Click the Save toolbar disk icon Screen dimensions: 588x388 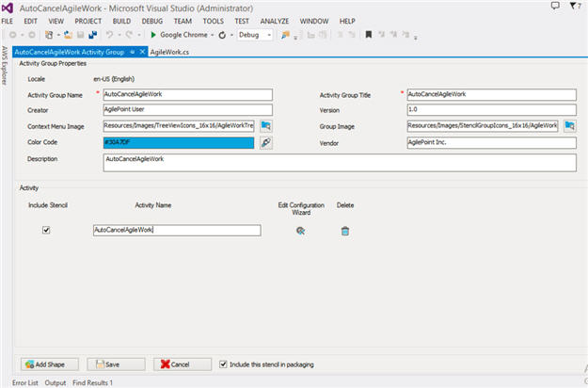click(x=80, y=35)
